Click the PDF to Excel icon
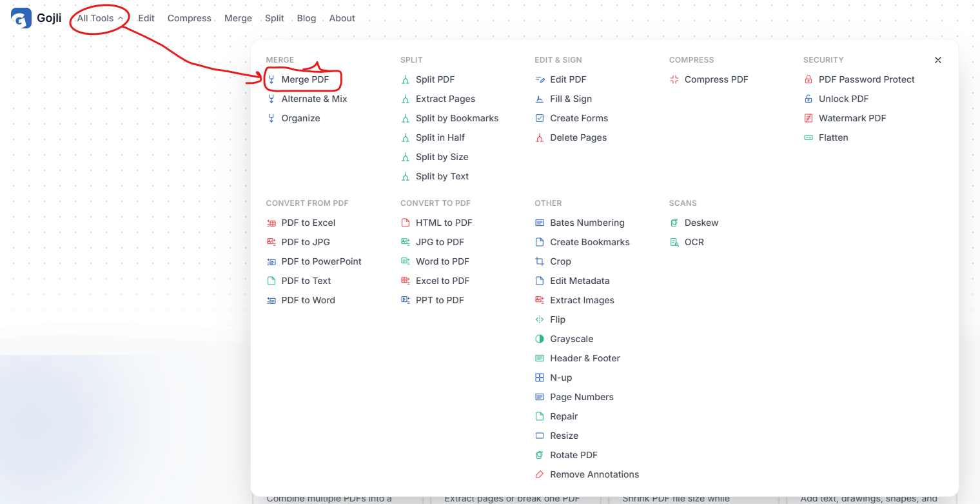Viewport: 980px width, 504px height. click(x=271, y=223)
